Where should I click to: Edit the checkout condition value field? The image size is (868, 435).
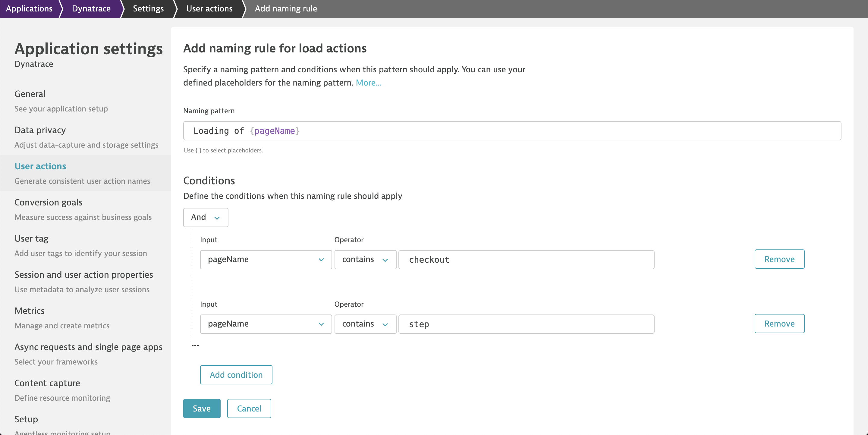pyautogui.click(x=526, y=259)
